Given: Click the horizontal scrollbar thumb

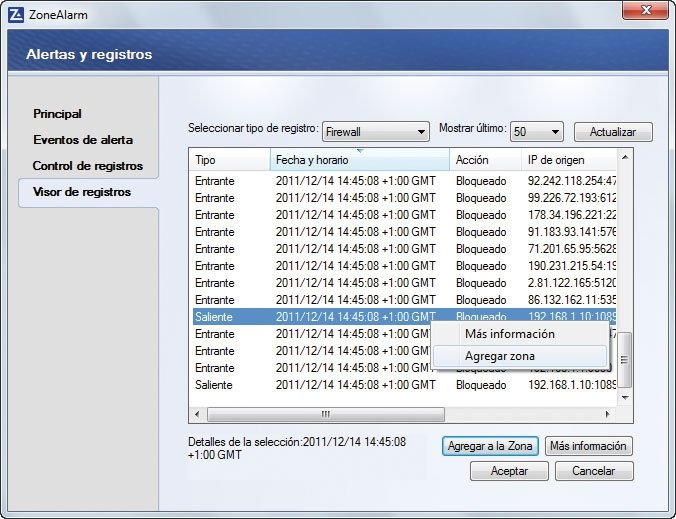Looking at the screenshot, I should (326, 414).
